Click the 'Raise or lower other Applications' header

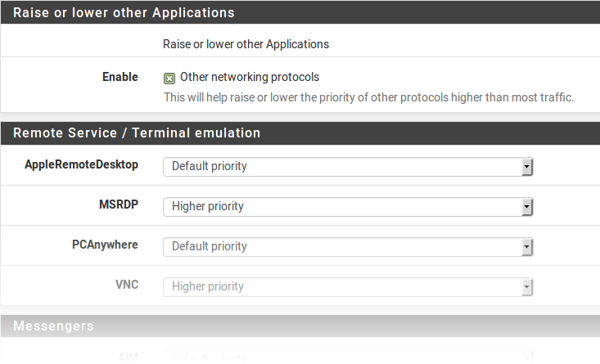(124, 13)
